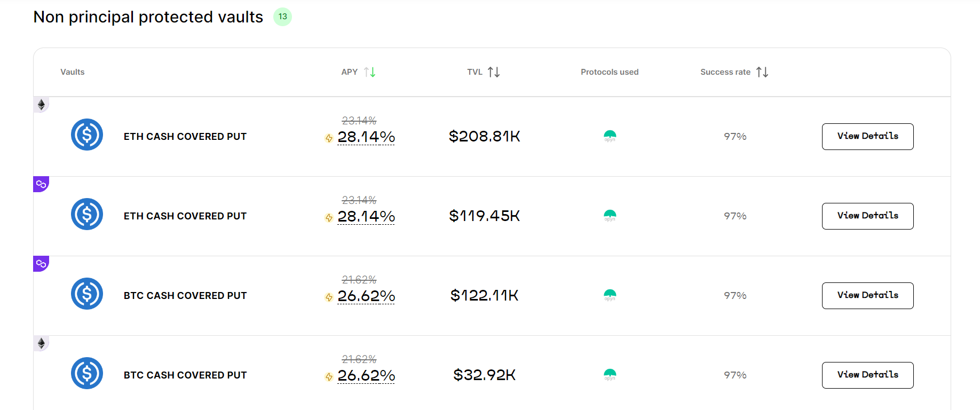Screen dimensions: 980x410
Task: Sort vaults by APY arrows
Action: [370, 72]
